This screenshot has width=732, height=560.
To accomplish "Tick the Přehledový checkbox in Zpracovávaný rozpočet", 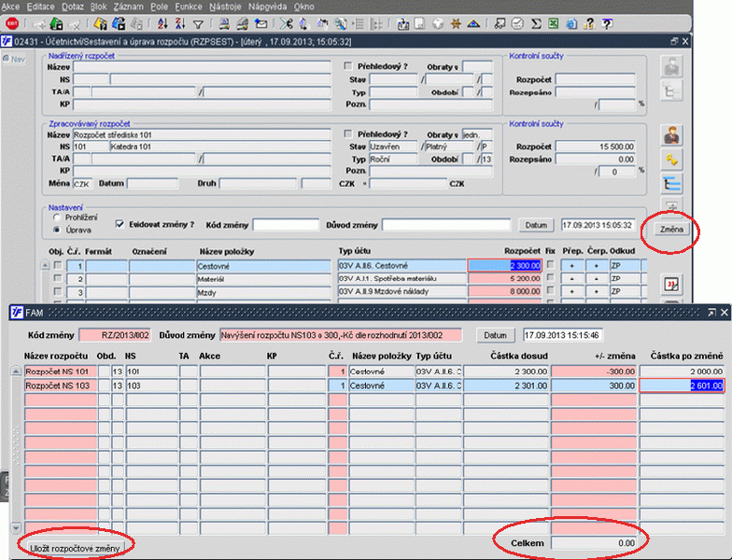I will pos(348,134).
